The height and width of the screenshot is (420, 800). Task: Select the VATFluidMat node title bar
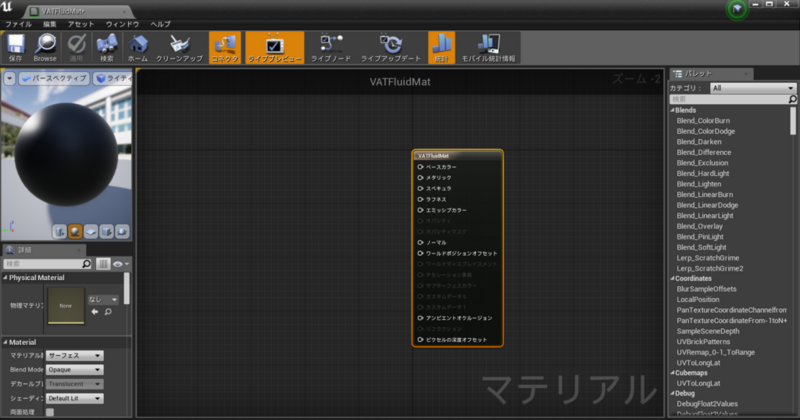(458, 156)
